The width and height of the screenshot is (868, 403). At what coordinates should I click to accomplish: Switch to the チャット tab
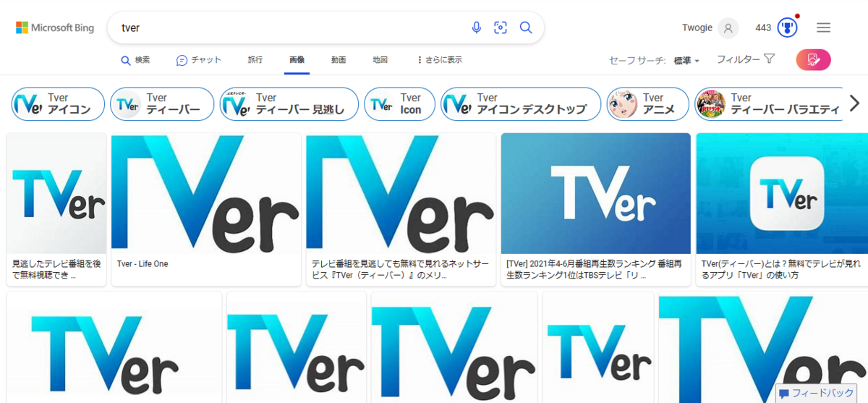point(199,60)
